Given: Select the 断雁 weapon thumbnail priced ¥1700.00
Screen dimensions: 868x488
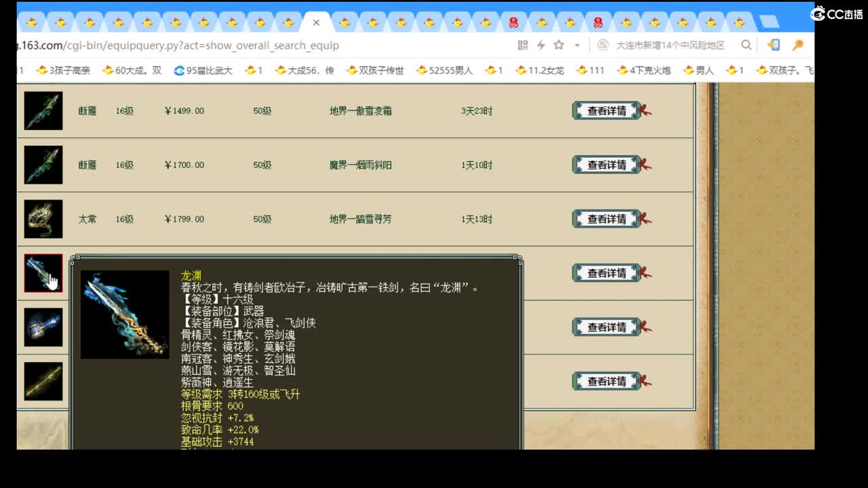Looking at the screenshot, I should [43, 165].
